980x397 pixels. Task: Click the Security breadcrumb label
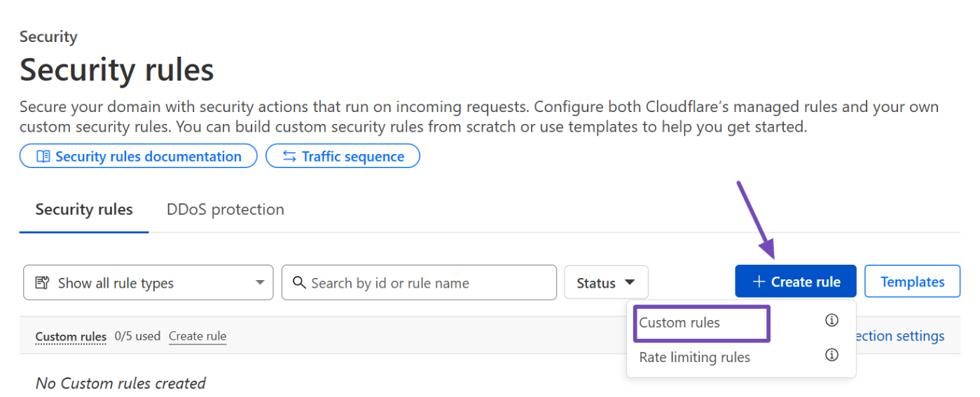48,37
